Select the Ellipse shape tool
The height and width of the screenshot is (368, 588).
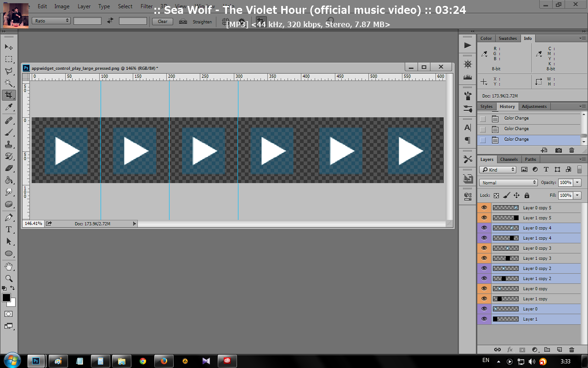9,253
